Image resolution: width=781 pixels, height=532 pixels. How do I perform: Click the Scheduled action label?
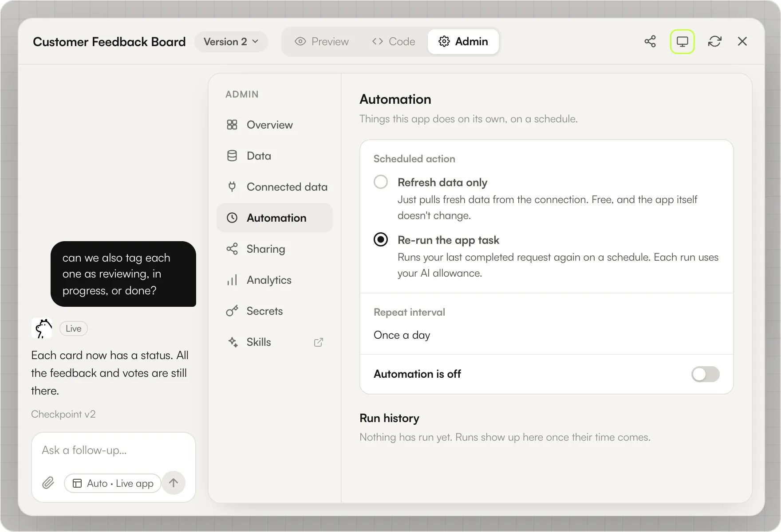coord(414,159)
